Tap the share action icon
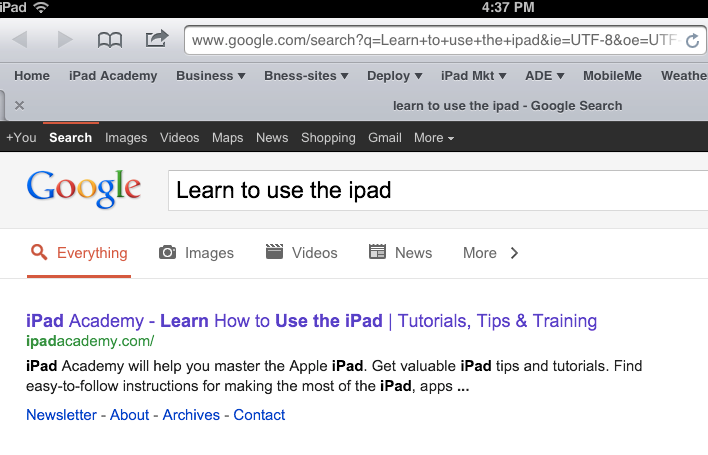708x455 pixels. 157,39
